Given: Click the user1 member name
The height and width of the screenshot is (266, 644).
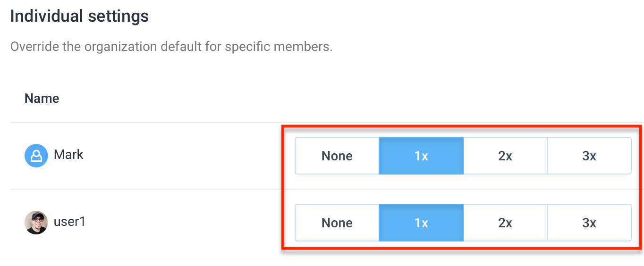Looking at the screenshot, I should click(69, 222).
